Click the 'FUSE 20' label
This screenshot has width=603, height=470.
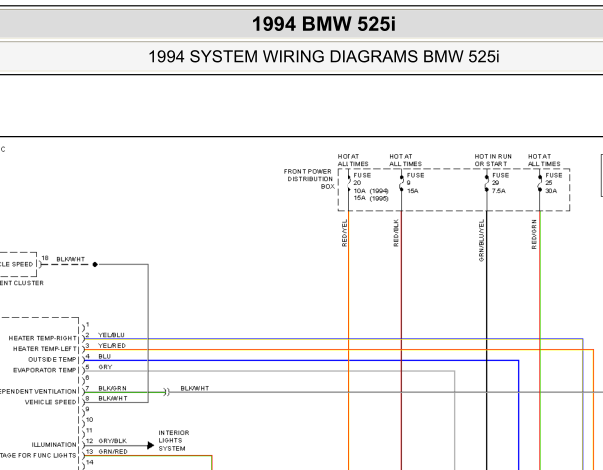click(362, 179)
